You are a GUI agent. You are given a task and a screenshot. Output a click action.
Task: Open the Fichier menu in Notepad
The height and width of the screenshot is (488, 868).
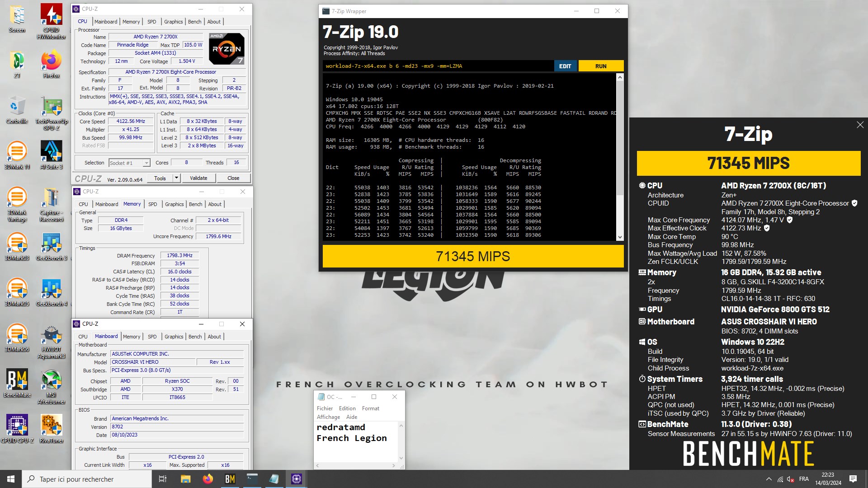(325, 408)
